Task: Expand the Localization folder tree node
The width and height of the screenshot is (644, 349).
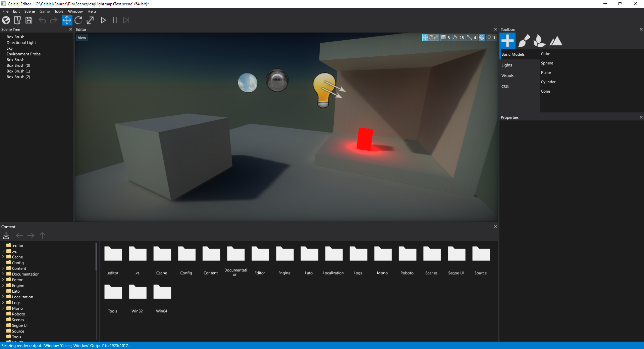Action: pos(3,297)
